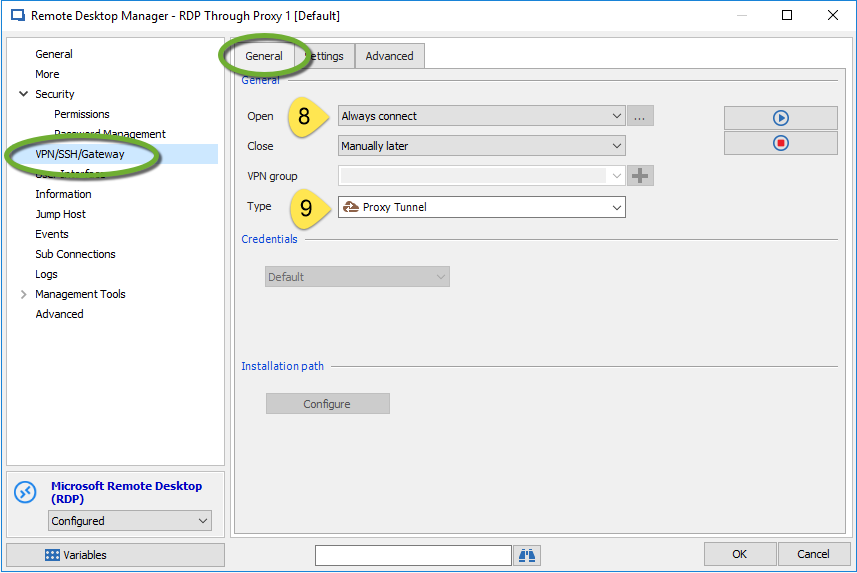
Task: Expand the Management Tools tree node
Action: [x=23, y=294]
